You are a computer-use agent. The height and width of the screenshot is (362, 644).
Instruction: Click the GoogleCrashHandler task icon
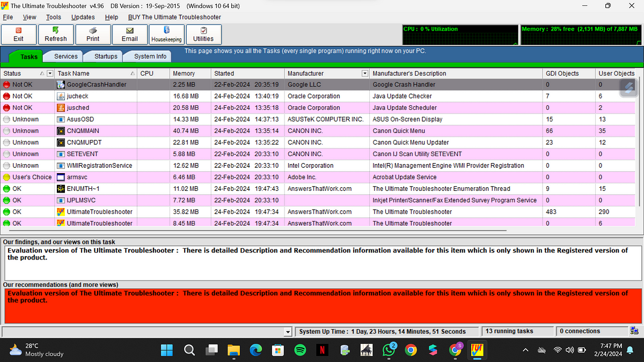(61, 85)
